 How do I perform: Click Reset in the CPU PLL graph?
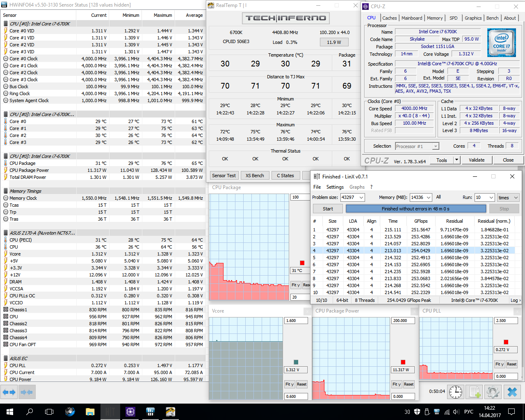pyautogui.click(x=511, y=364)
